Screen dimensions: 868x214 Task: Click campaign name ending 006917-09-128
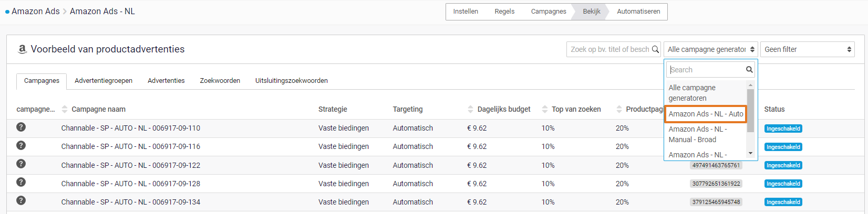pos(130,184)
